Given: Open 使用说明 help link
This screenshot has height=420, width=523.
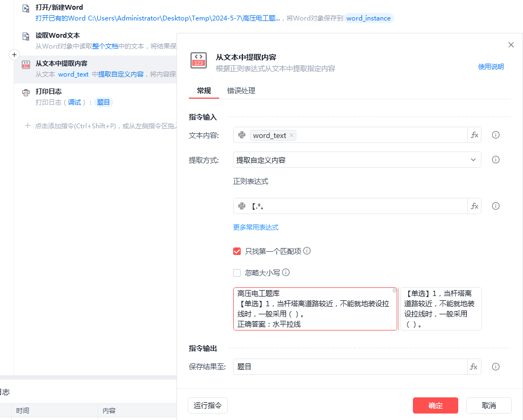Looking at the screenshot, I should click(x=491, y=67).
